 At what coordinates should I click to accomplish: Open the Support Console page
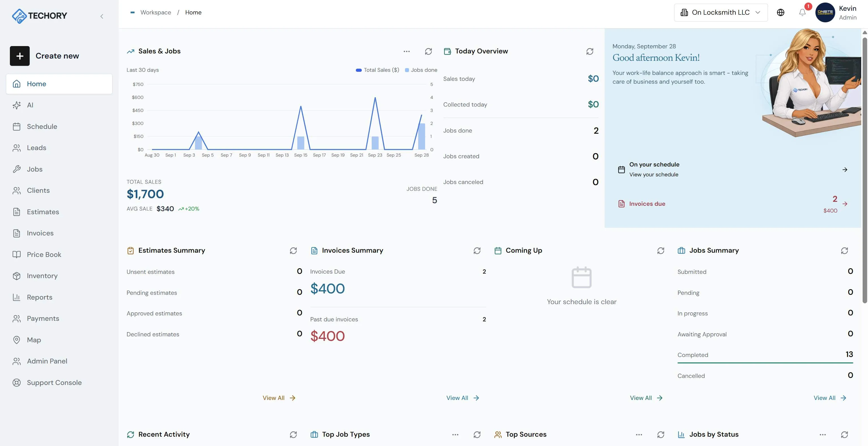59,383
